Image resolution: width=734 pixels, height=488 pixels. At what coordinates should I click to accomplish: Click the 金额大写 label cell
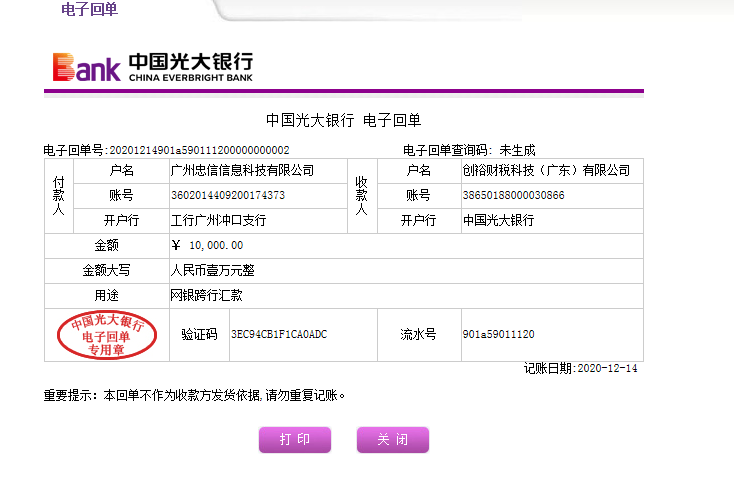pos(107,271)
